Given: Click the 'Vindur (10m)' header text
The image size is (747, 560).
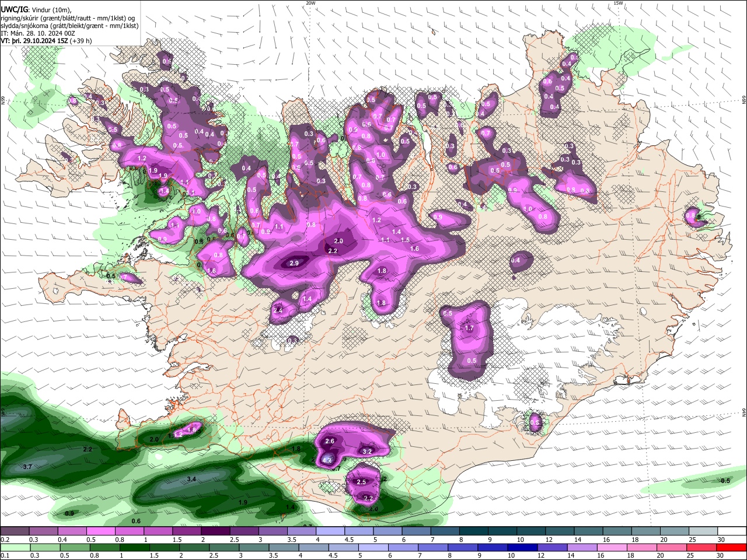Looking at the screenshot, I should [51, 10].
